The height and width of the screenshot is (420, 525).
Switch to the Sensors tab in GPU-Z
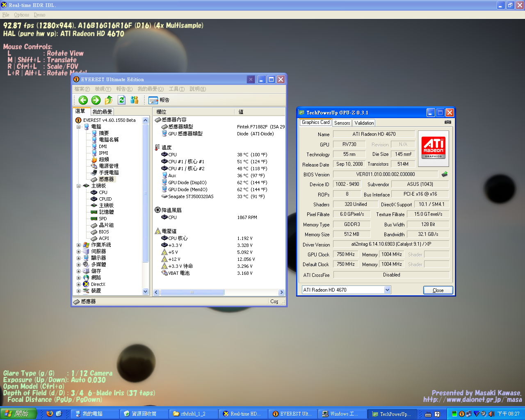tap(342, 123)
